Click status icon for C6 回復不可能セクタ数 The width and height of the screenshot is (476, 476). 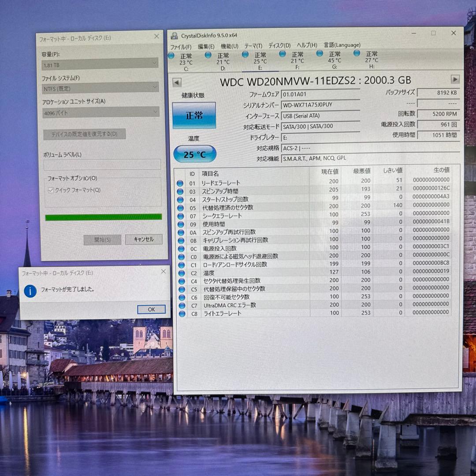click(182, 297)
